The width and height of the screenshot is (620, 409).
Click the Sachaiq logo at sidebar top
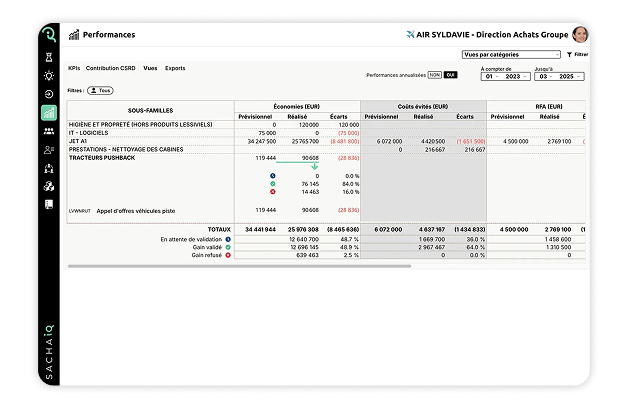coord(48,34)
